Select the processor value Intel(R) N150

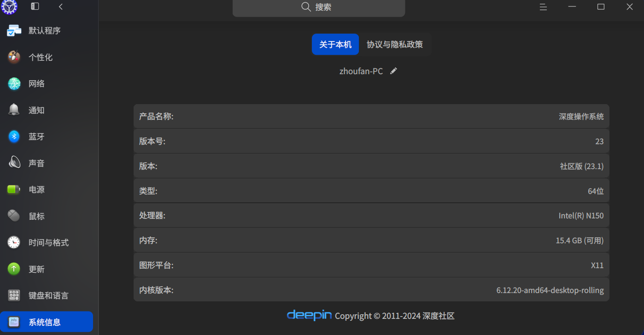pyautogui.click(x=581, y=216)
